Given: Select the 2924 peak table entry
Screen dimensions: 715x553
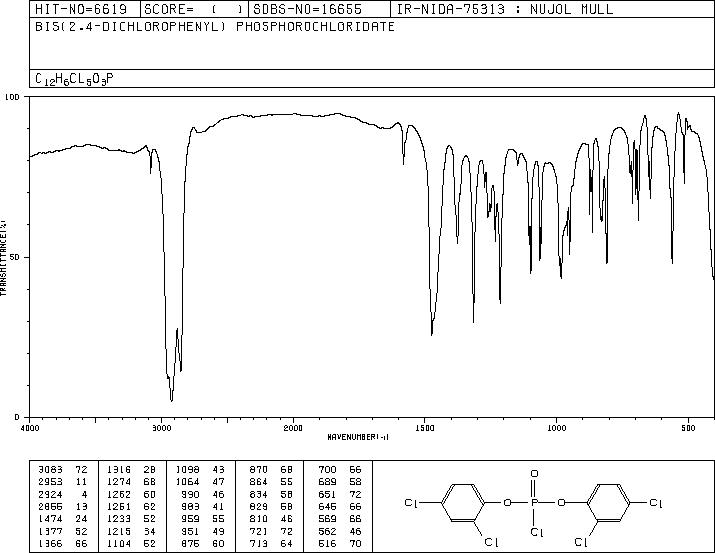Looking at the screenshot, I should [62, 494].
